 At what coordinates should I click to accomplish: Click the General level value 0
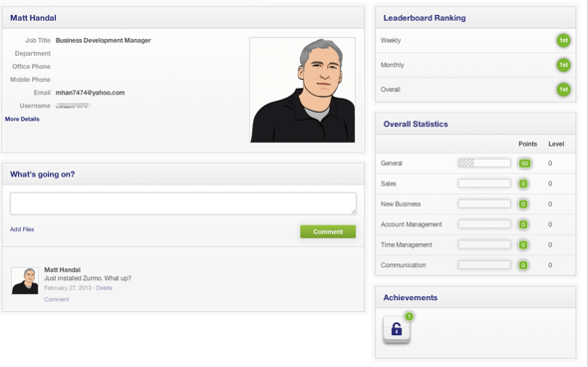tap(550, 164)
